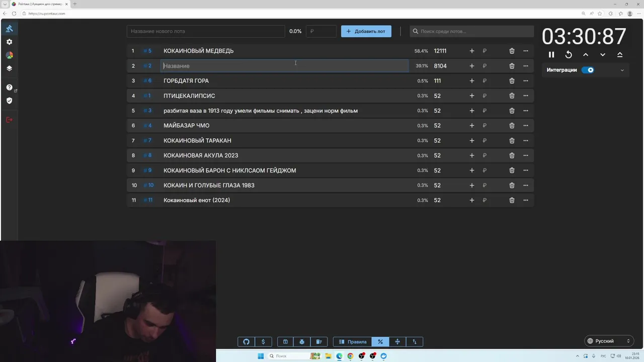Focus the Название нового лота field
This screenshot has height=362, width=644.
pos(206,31)
